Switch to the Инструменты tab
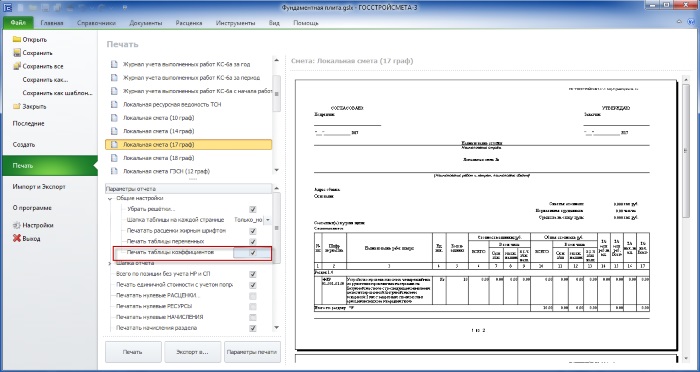Image resolution: width=700 pixels, height=372 pixels. click(x=235, y=23)
